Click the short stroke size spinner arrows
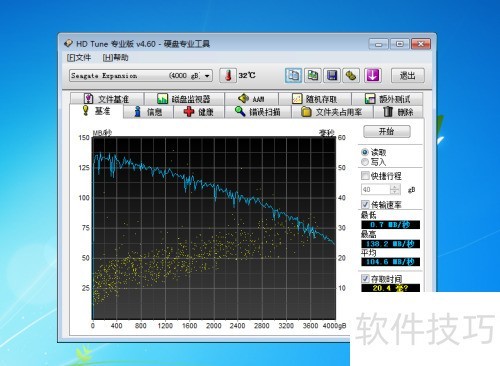Image resolution: width=500 pixels, height=366 pixels. pos(395,190)
